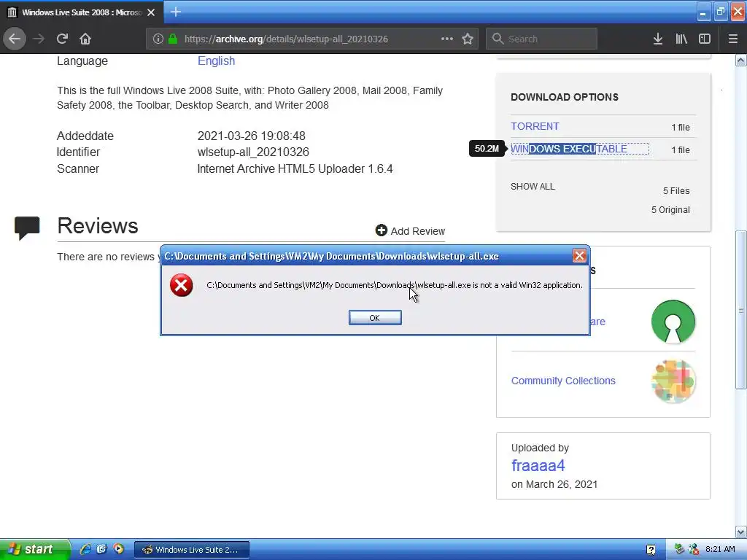This screenshot has width=747, height=560.
Task: Click the page scrollbar up arrow
Action: click(x=740, y=60)
